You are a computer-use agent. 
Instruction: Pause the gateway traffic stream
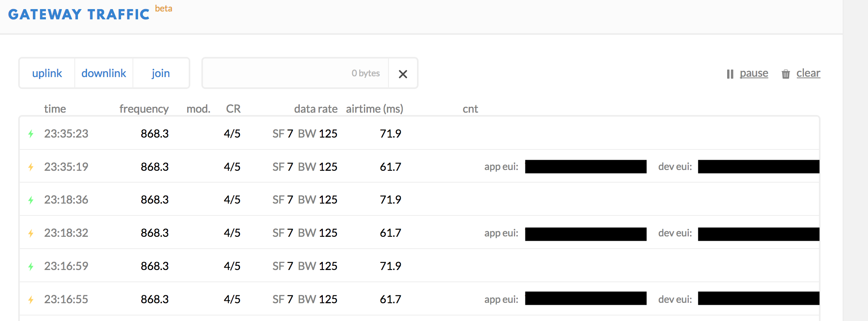click(x=754, y=73)
